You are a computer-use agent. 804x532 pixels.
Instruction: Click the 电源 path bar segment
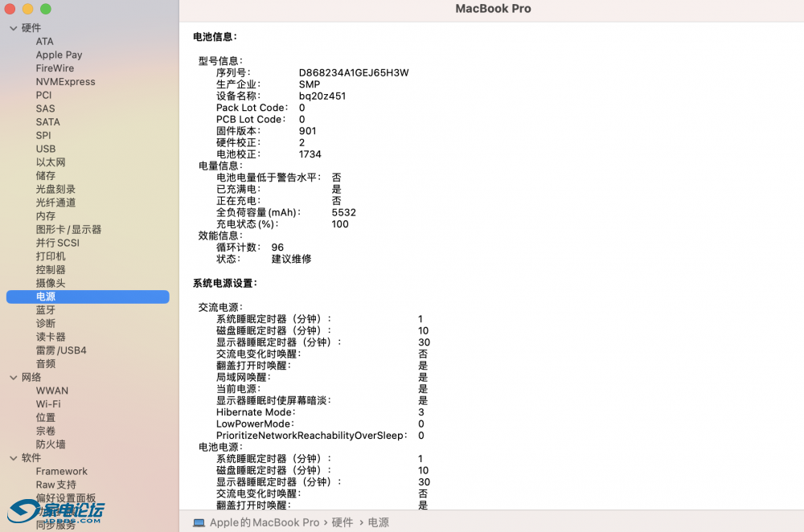point(379,523)
